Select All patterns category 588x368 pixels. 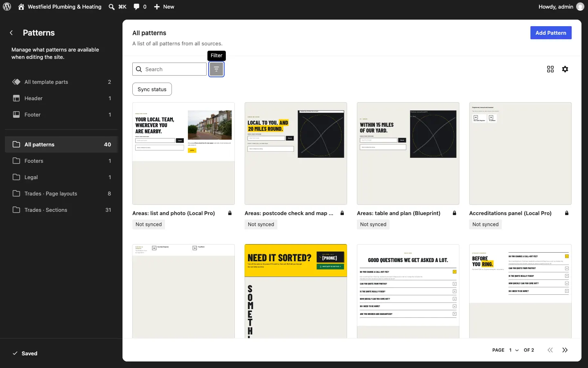(61, 144)
